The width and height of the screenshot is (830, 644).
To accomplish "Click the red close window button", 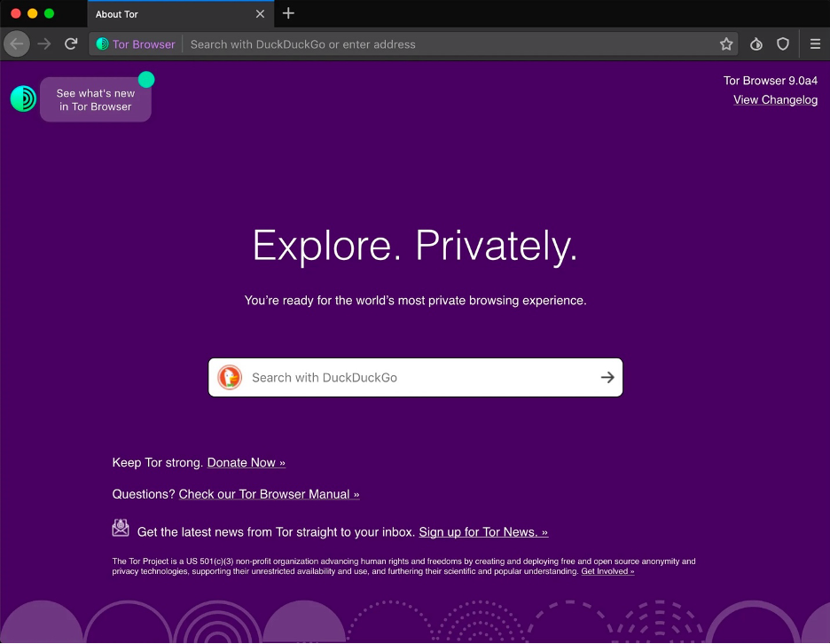I will pyautogui.click(x=16, y=13).
